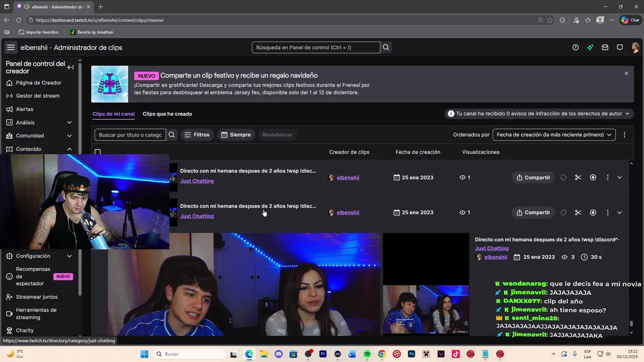
Task: Click the Restablecer filters button
Action: tap(277, 135)
